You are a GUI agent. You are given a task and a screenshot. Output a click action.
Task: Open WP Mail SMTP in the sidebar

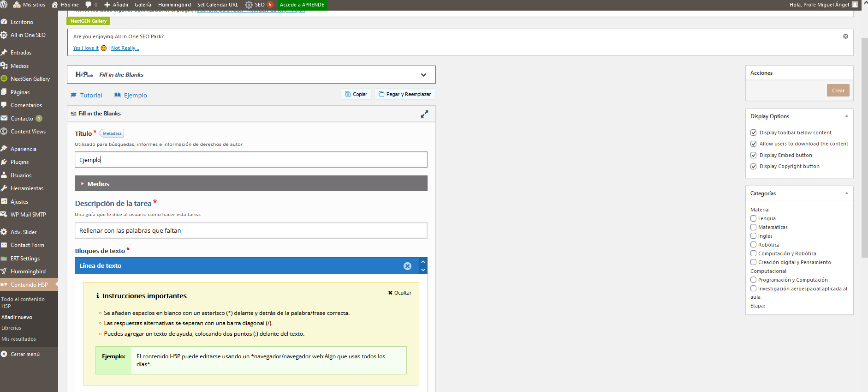(x=28, y=215)
